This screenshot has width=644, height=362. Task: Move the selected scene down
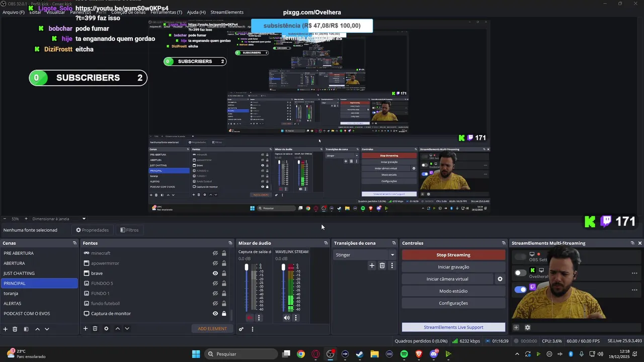pyautogui.click(x=47, y=329)
